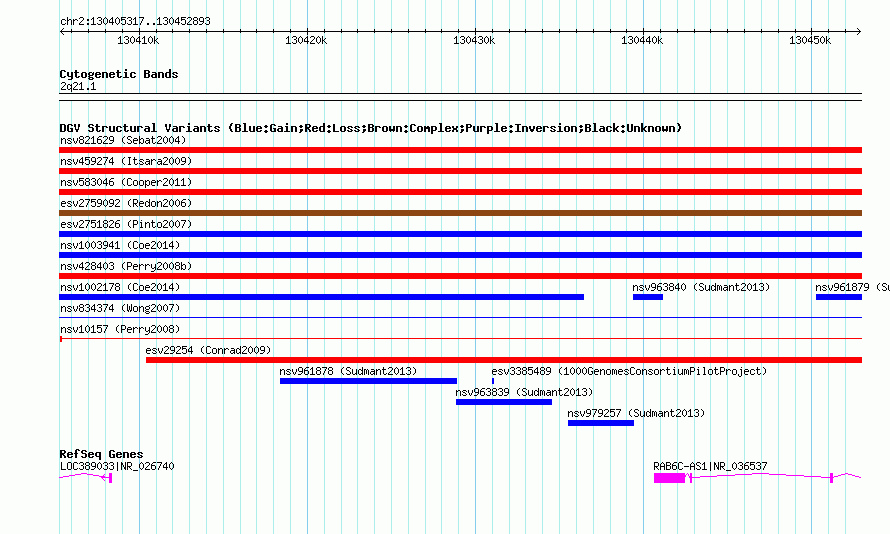Click the nsv1003941 (Coe2014) label
Image resolution: width=890 pixels, height=534 pixels.
pos(120,245)
